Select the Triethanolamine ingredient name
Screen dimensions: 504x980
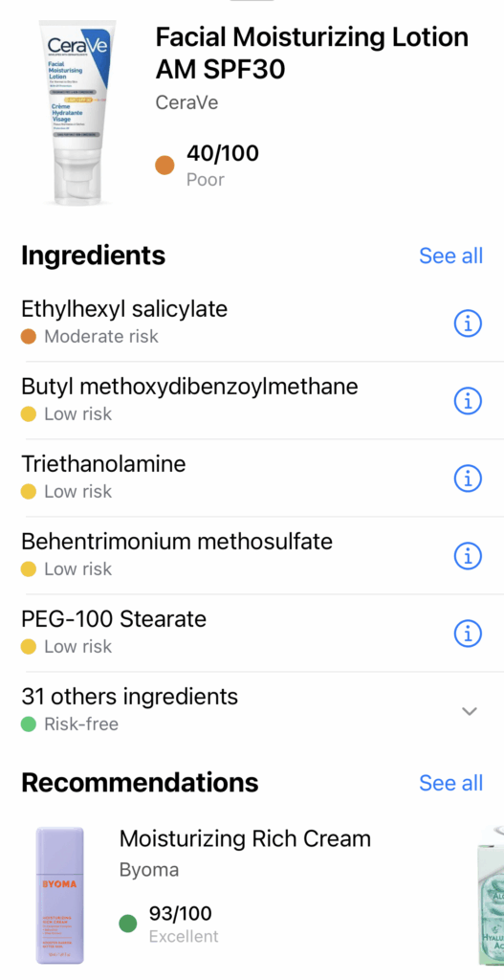(103, 464)
